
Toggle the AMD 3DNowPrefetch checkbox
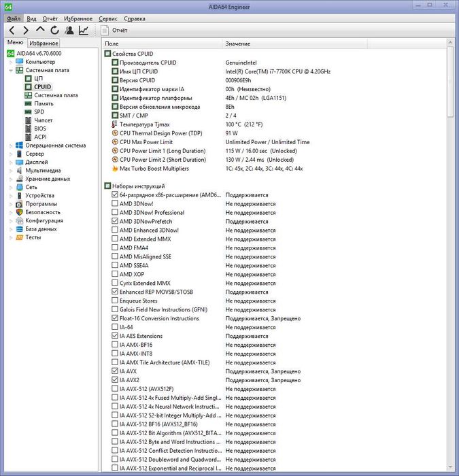click(115, 221)
